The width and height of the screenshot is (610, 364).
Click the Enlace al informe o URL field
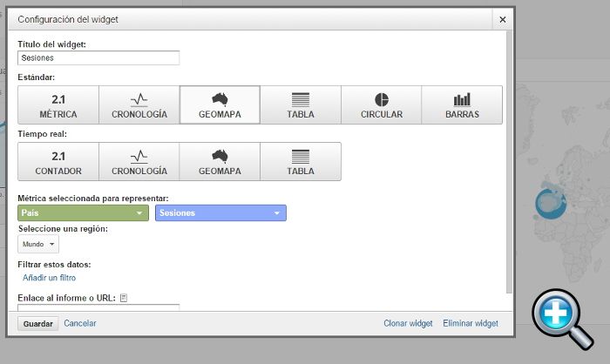[98, 307]
